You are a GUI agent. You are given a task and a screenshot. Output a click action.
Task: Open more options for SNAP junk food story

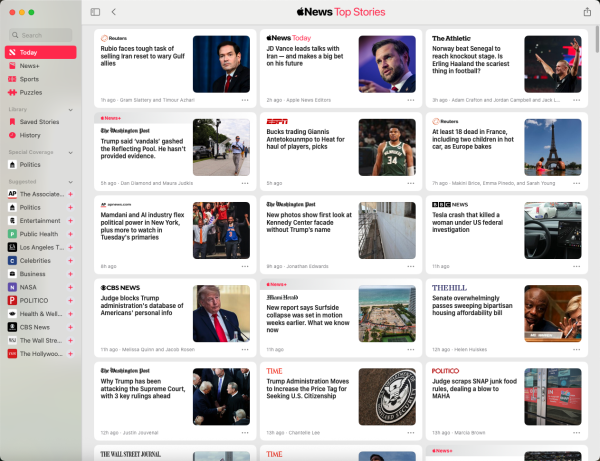[576, 433]
